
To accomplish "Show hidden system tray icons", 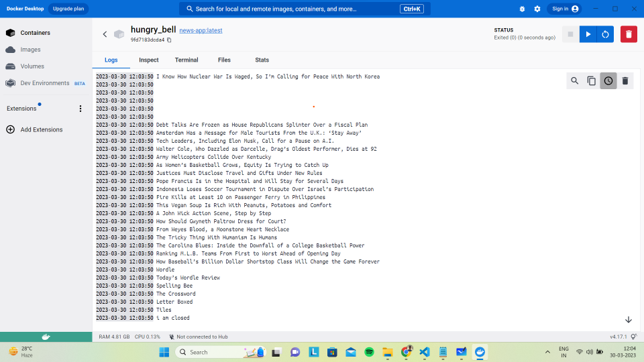I will coord(547,352).
